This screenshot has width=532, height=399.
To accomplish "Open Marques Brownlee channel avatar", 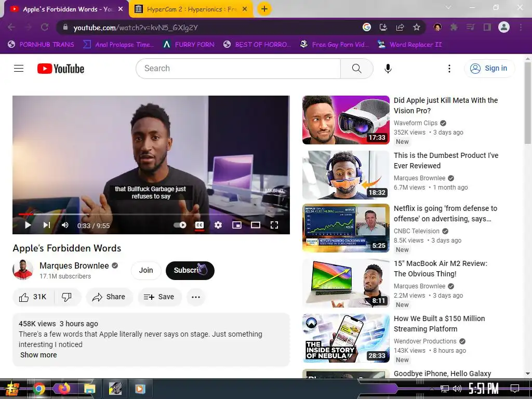I will click(23, 270).
